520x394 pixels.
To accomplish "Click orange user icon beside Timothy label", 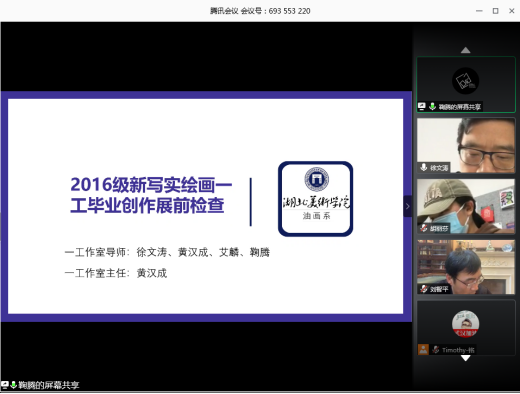I will [x=423, y=350].
